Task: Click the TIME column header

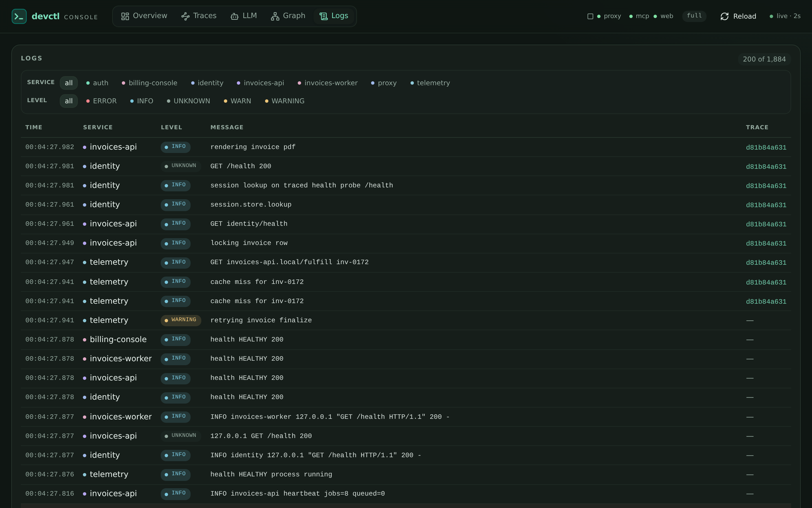Action: [34, 127]
